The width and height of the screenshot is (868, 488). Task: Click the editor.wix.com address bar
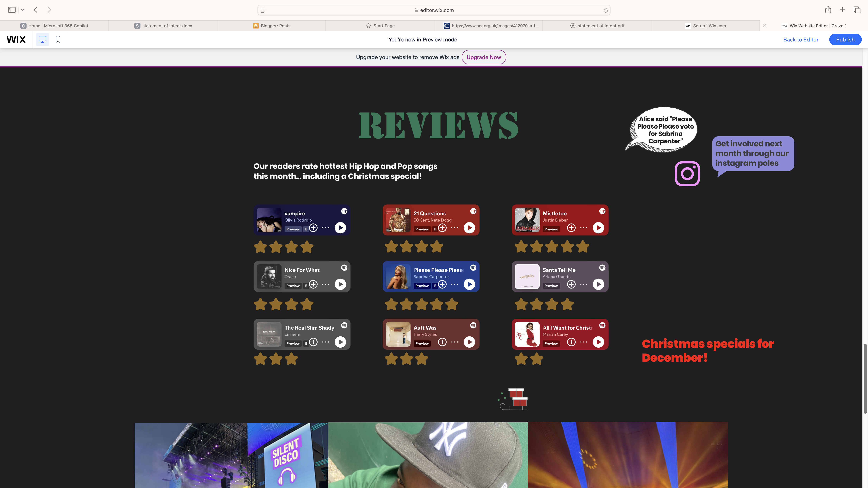[x=434, y=10]
